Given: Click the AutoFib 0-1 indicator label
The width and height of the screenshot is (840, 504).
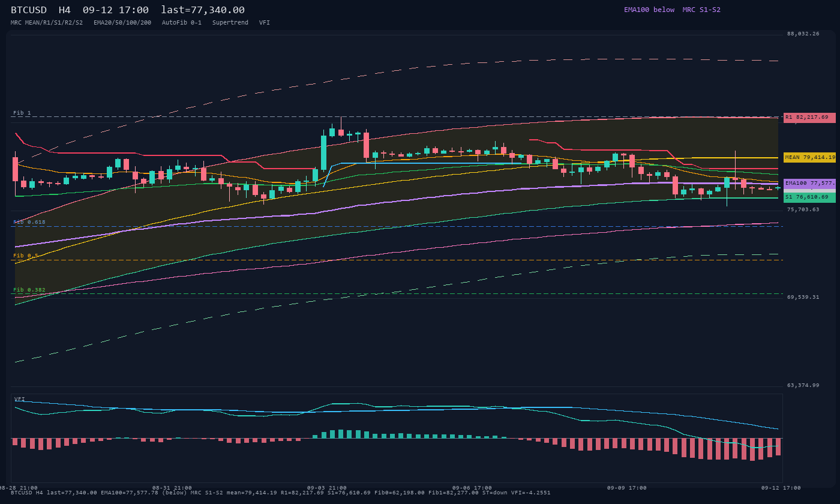Looking at the screenshot, I should [x=182, y=23].
